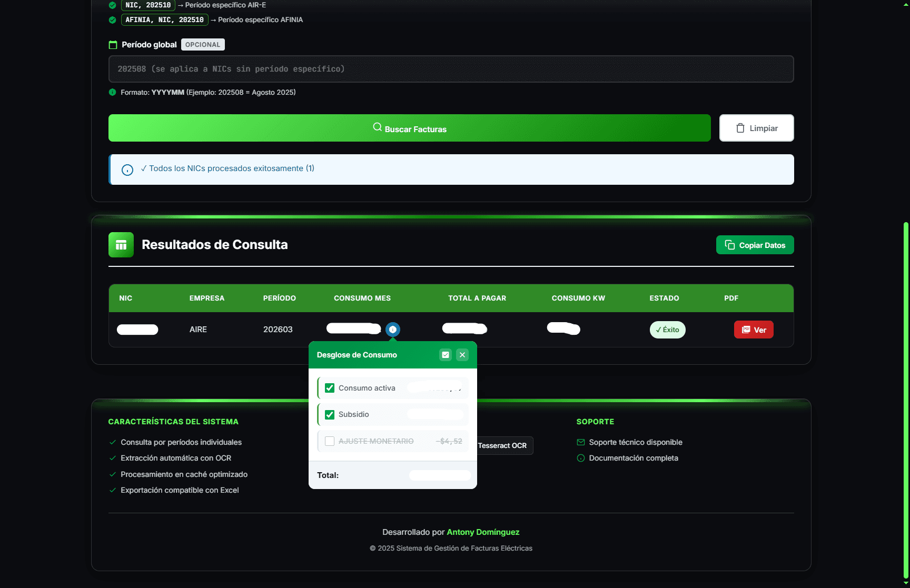This screenshot has width=910, height=588.
Task: Click the PDF column header
Action: point(731,298)
